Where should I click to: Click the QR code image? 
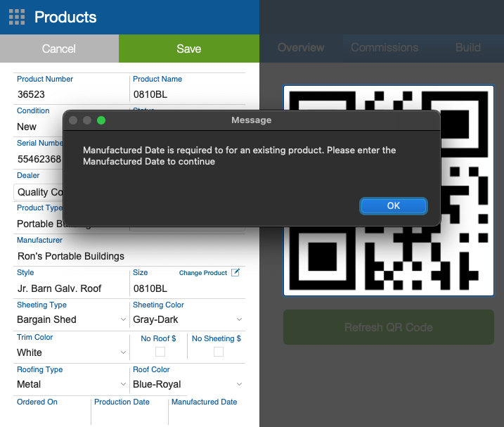click(388, 191)
